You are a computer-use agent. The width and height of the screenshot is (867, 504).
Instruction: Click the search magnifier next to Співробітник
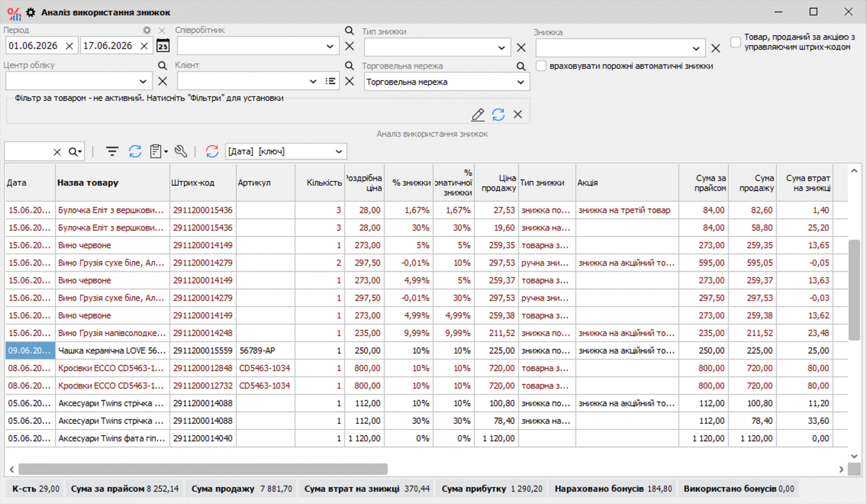pos(350,30)
